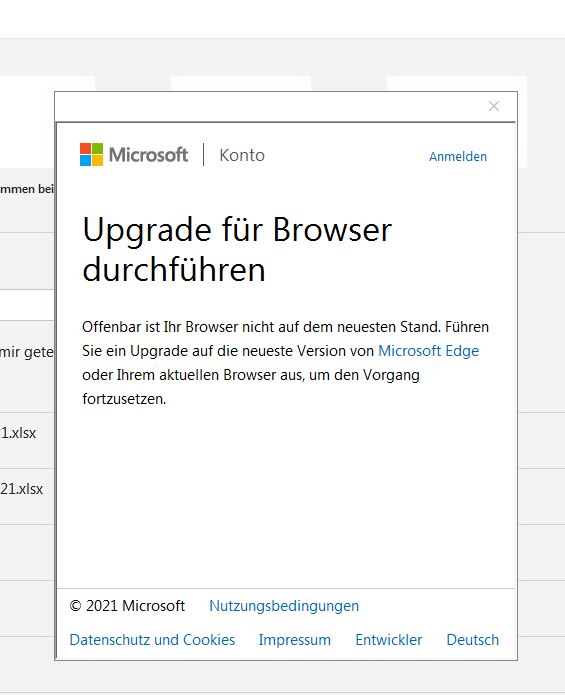Viewport: 565px width, 695px height.
Task: Click the Microsoft four-square logo
Action: click(x=91, y=154)
